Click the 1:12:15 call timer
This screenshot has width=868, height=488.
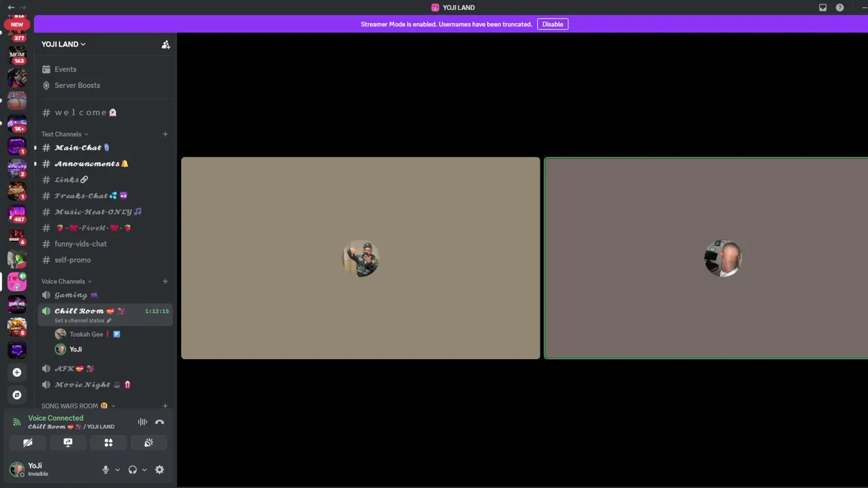[157, 311]
